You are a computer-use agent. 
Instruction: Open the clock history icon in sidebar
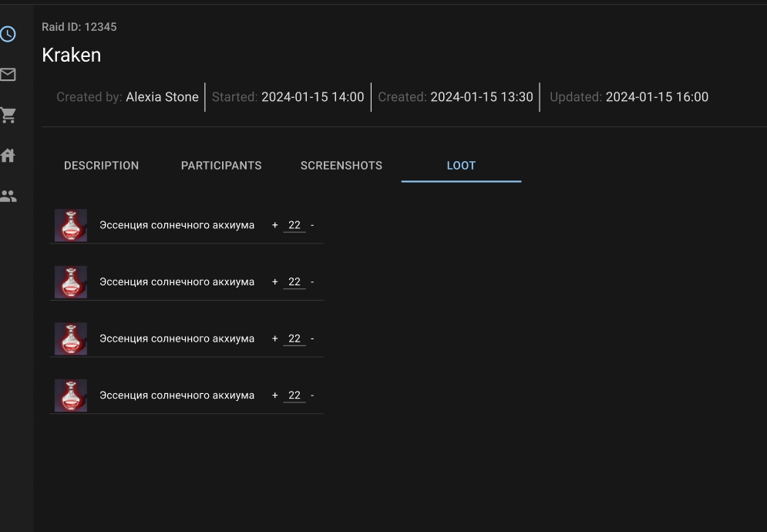[x=8, y=34]
